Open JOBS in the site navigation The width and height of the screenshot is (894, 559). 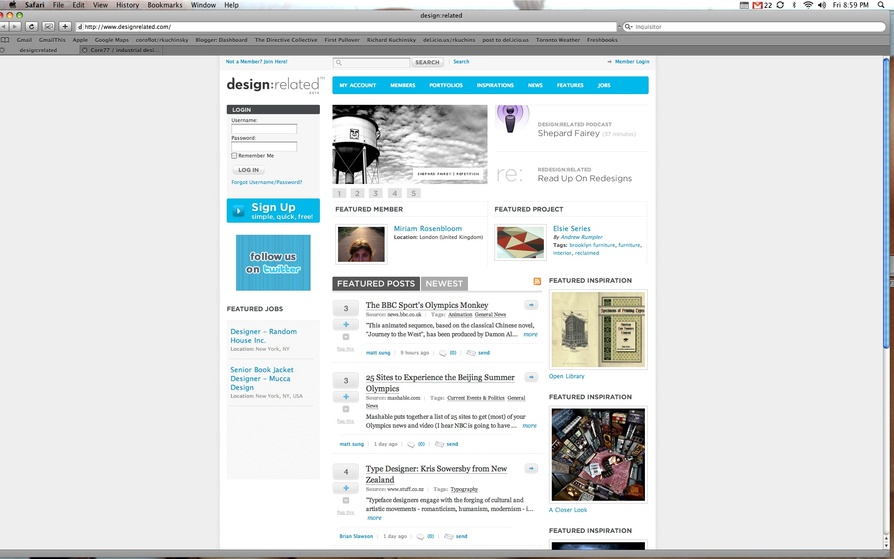coord(604,85)
